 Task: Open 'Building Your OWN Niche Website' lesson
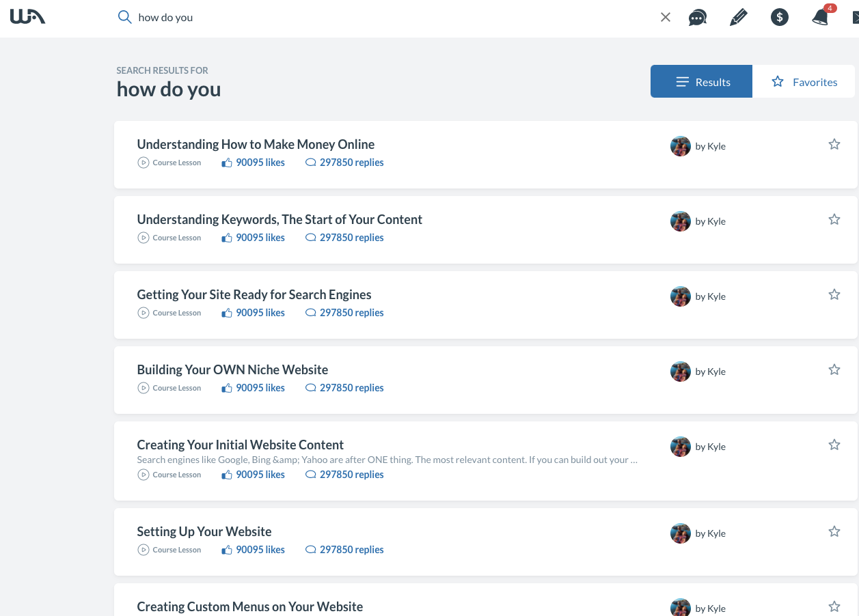pos(232,369)
